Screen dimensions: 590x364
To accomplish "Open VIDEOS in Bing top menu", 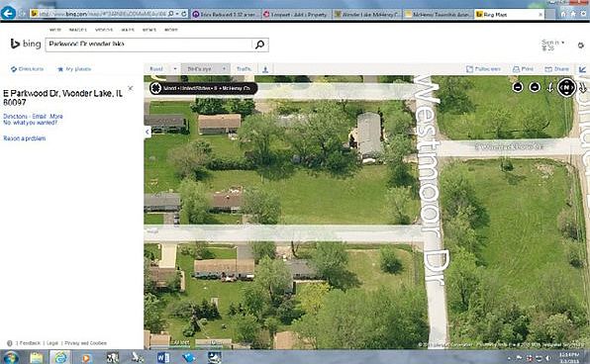I will pos(104,30).
